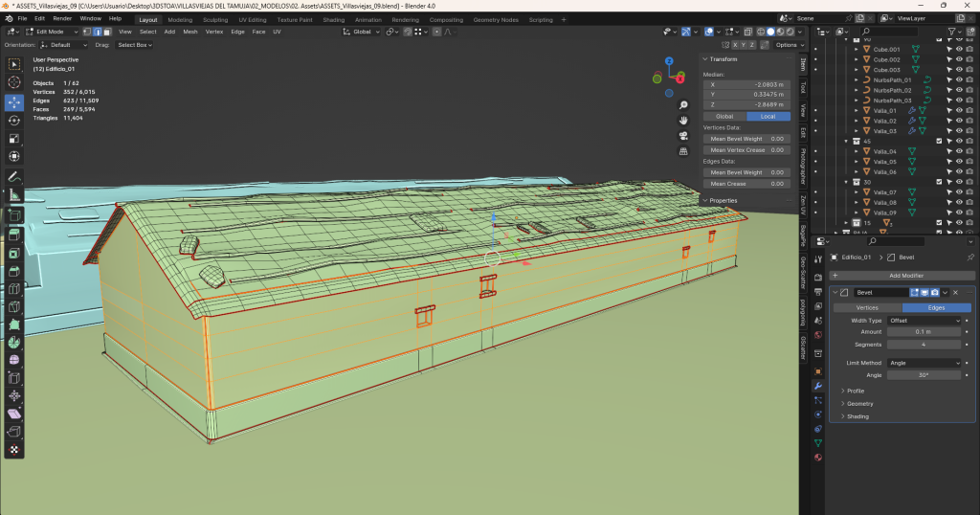The width and height of the screenshot is (980, 515).
Task: Remove the Bevel modifier with the X
Action: pos(955,292)
